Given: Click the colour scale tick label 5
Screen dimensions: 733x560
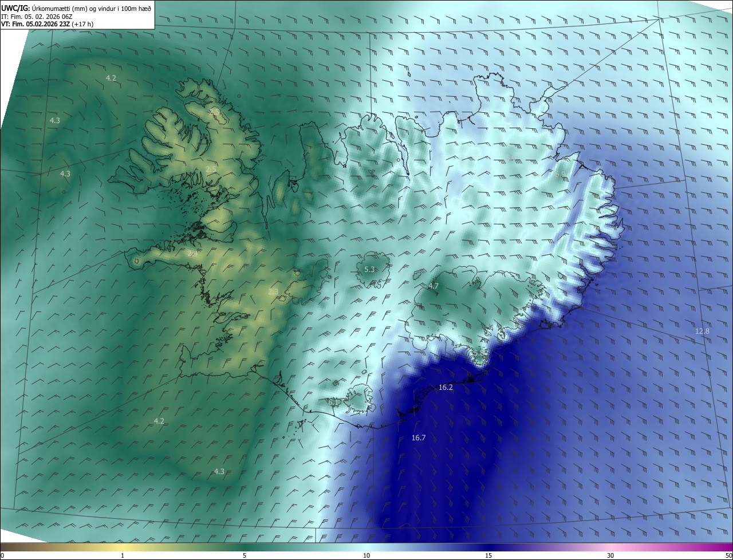Looking at the screenshot, I should click(x=245, y=555).
